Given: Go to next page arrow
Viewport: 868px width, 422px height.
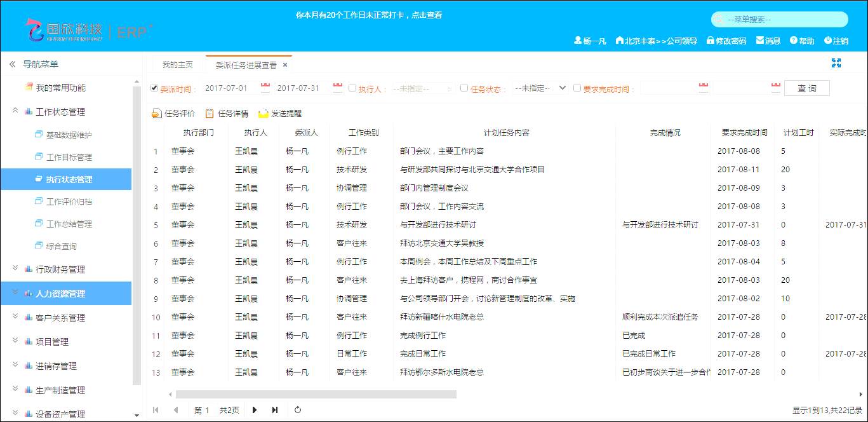Looking at the screenshot, I should point(255,410).
